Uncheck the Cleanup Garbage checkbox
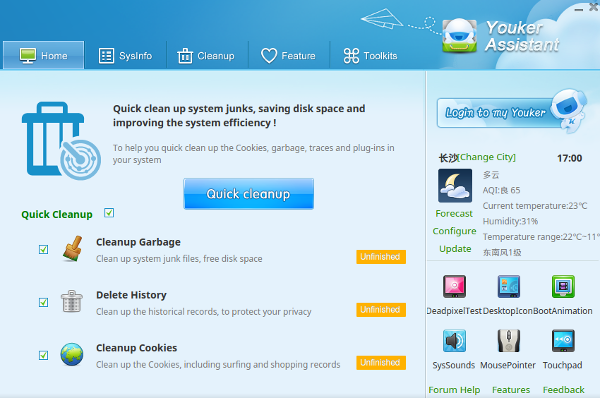 [x=44, y=250]
